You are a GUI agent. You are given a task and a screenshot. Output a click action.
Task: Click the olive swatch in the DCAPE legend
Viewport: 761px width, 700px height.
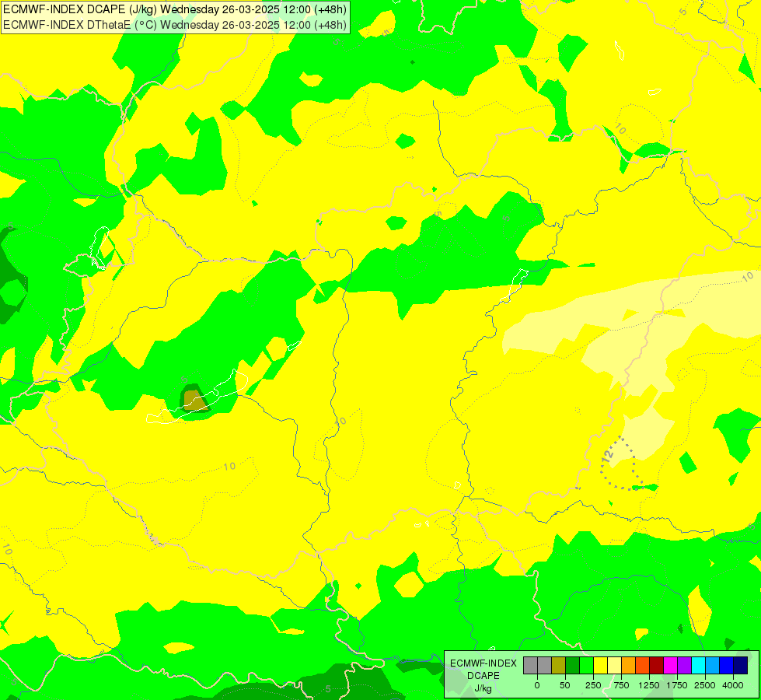[559, 666]
